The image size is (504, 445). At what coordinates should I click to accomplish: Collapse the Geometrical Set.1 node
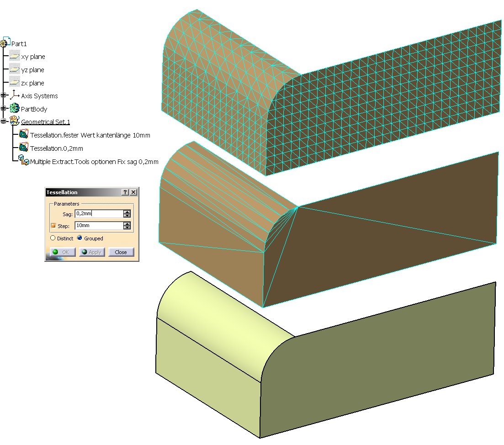pos(4,121)
